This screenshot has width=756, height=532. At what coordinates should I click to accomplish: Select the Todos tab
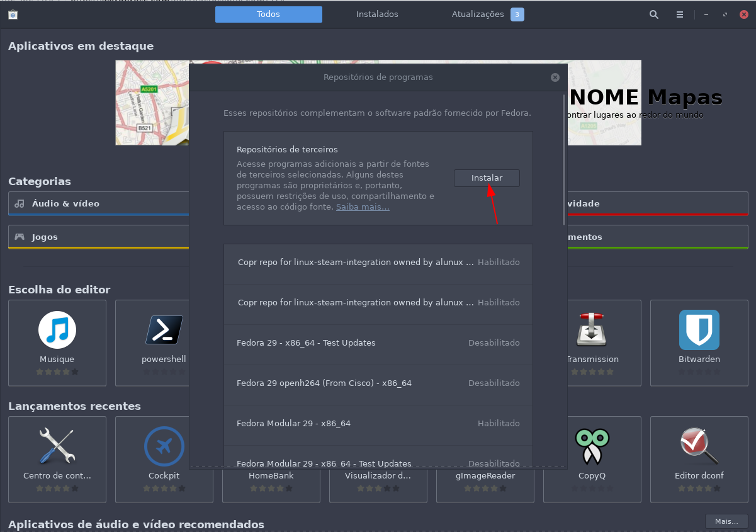tap(268, 14)
